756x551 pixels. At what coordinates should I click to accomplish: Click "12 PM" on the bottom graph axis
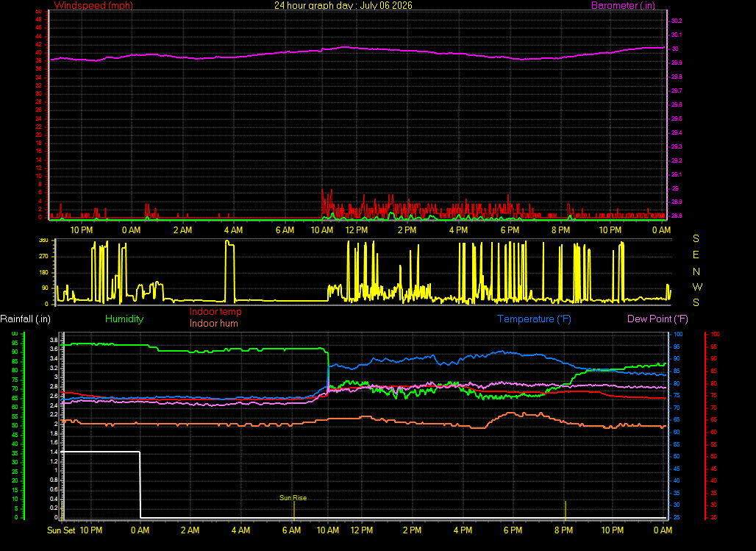click(362, 530)
